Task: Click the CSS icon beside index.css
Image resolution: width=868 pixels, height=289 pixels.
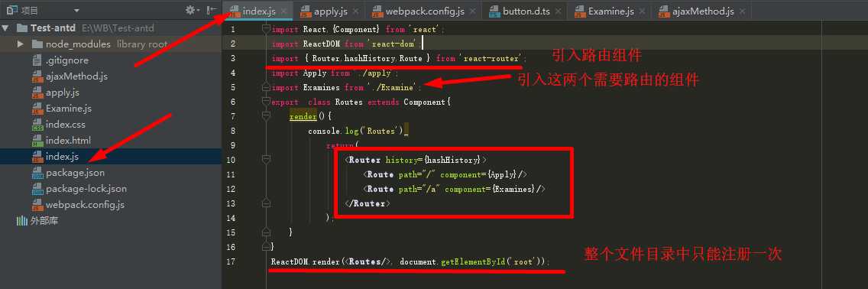Action: (x=37, y=125)
